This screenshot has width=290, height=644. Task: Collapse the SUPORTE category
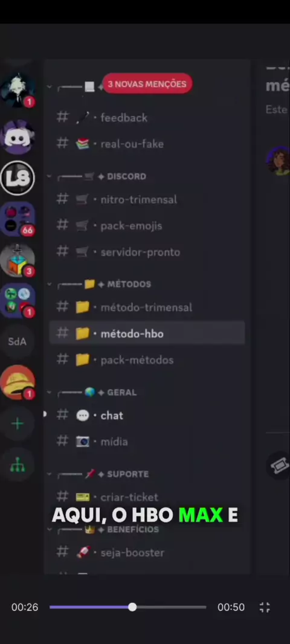pyautogui.click(x=98, y=474)
